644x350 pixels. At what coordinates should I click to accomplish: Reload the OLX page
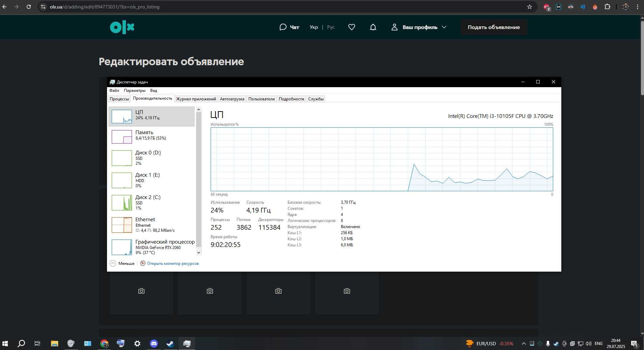[x=29, y=7]
